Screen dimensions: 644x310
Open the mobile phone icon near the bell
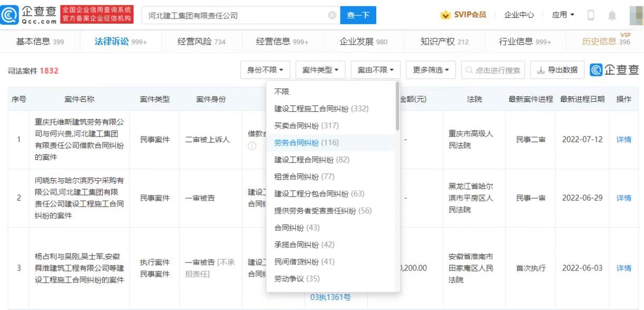[590, 15]
